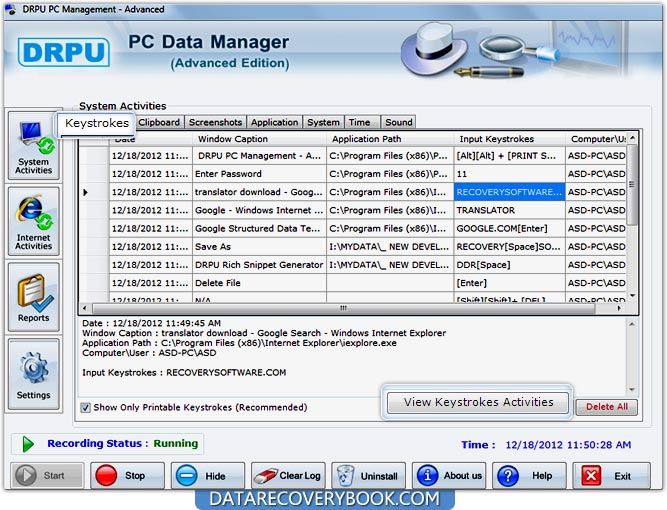
Task: Click the 'GOOGLE.COM[Enter]' keystrokes cell
Action: coord(510,229)
